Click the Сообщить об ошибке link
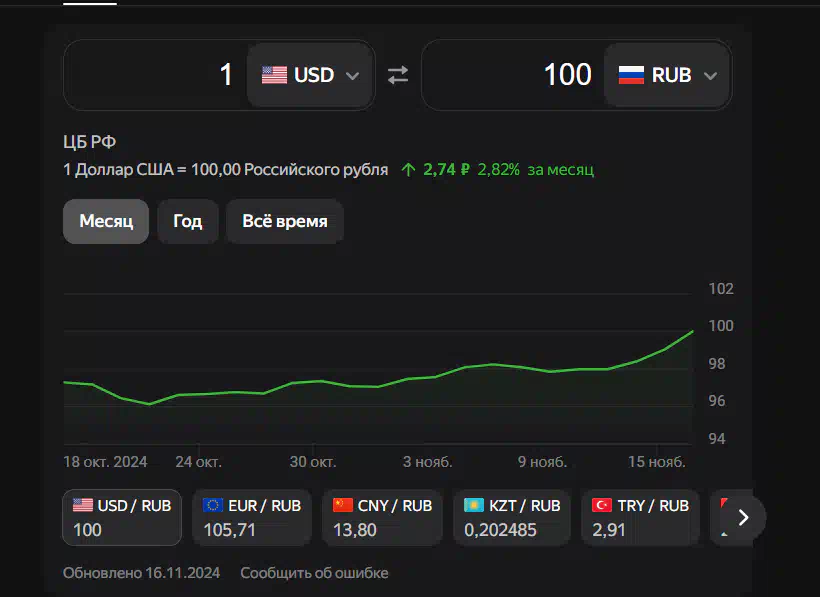This screenshot has height=597, width=820. pos(314,573)
